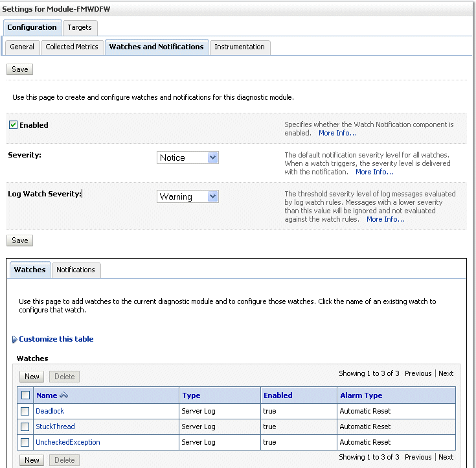Click the New button above the table
The width and height of the screenshot is (476, 468).
[32, 376]
